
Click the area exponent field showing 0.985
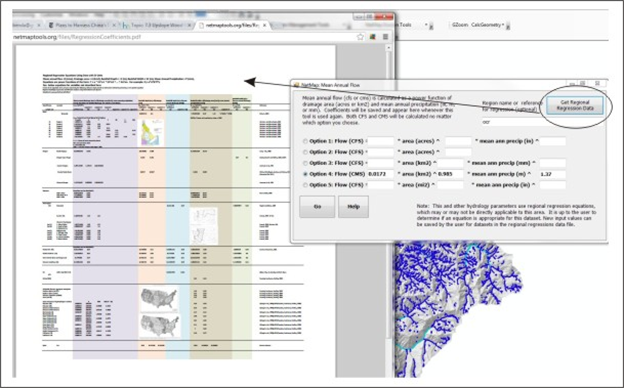point(450,174)
